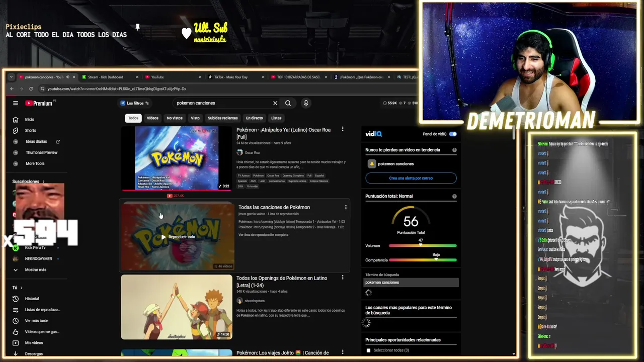Select the Subidas recientes filter chip
The width and height of the screenshot is (644, 362).
(222, 118)
